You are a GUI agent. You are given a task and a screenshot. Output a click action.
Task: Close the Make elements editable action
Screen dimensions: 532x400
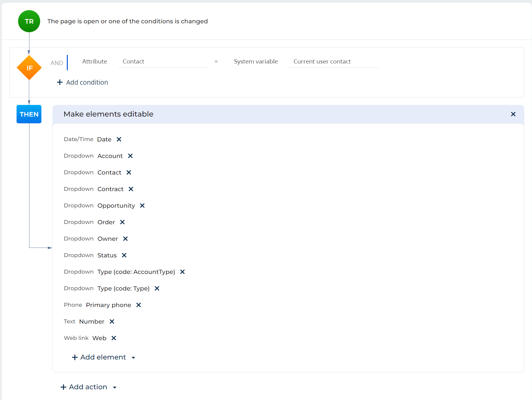coord(513,114)
